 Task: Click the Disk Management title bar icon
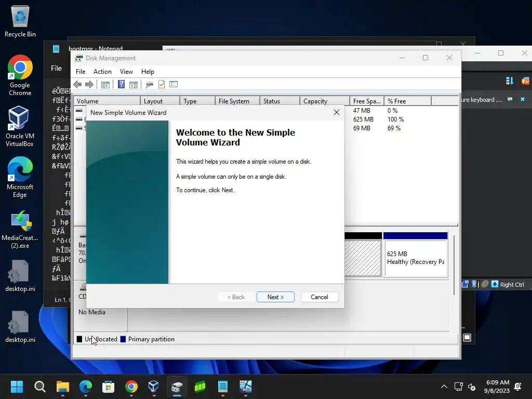(x=79, y=58)
